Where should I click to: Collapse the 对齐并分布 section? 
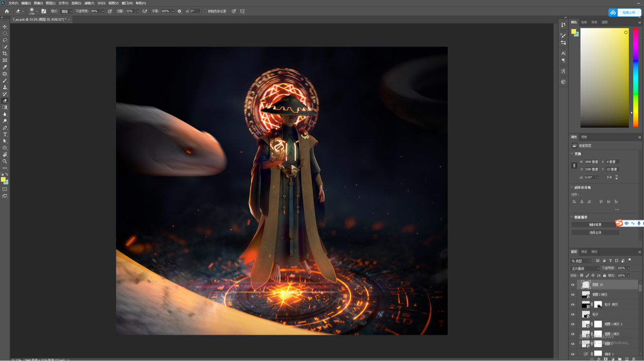[572, 187]
